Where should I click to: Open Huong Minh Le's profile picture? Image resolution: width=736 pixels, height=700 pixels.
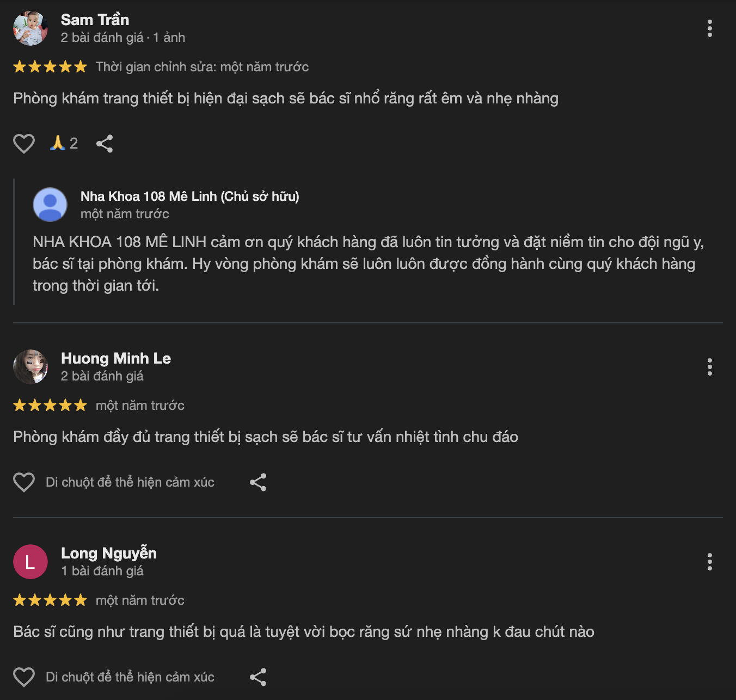[30, 367]
